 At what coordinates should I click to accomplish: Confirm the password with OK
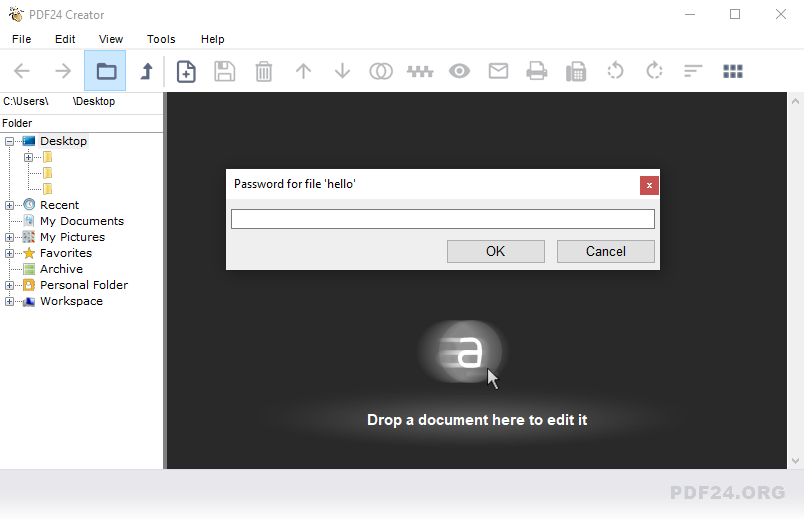(x=495, y=251)
